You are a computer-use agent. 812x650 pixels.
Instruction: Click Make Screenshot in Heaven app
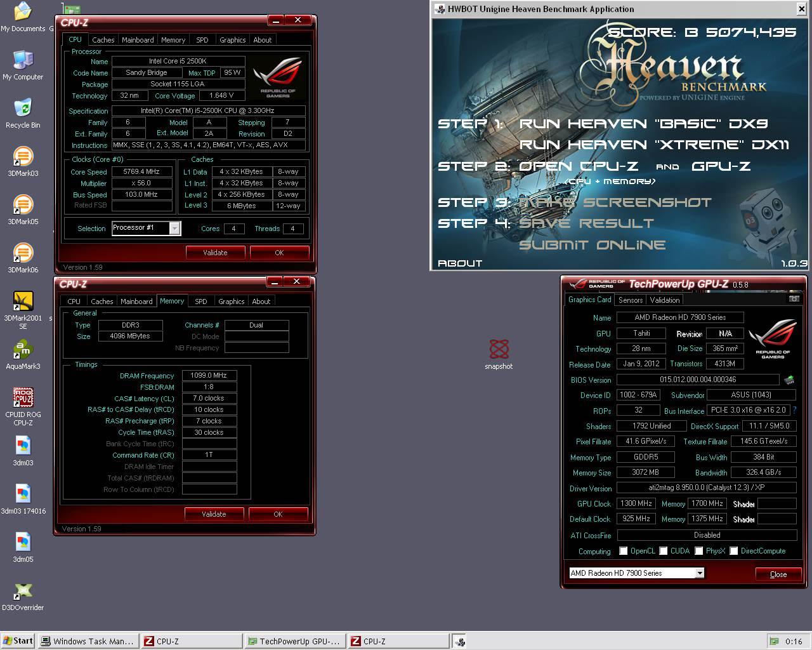615,202
